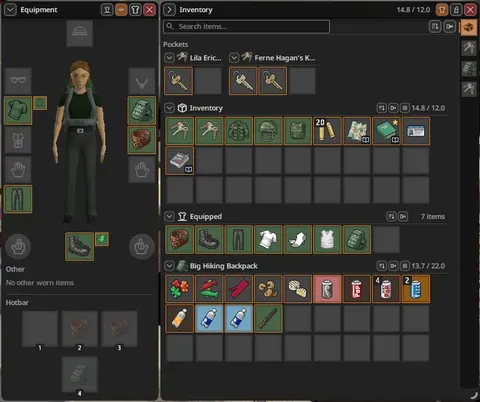Select the white t-shirt in Equipped section

tap(268, 239)
